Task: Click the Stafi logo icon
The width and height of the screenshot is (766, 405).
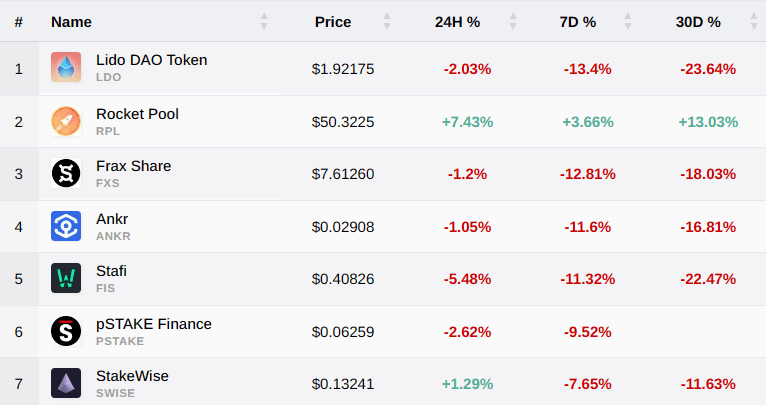Action: pos(66,278)
